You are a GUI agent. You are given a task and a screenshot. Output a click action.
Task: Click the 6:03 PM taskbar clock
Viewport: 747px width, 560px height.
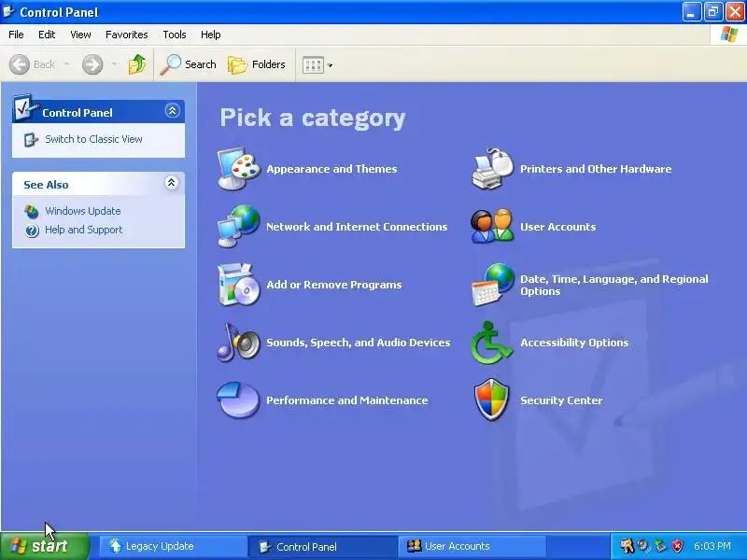coord(712,546)
